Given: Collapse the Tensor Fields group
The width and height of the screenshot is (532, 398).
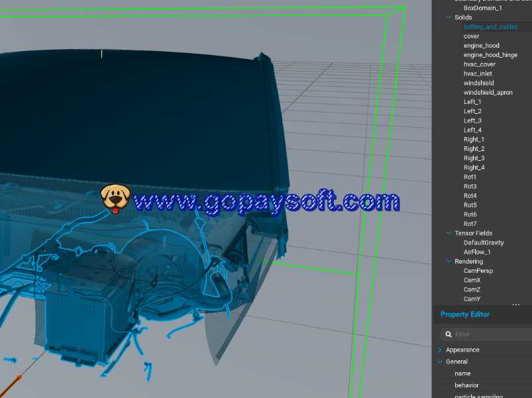Looking at the screenshot, I should (449, 233).
